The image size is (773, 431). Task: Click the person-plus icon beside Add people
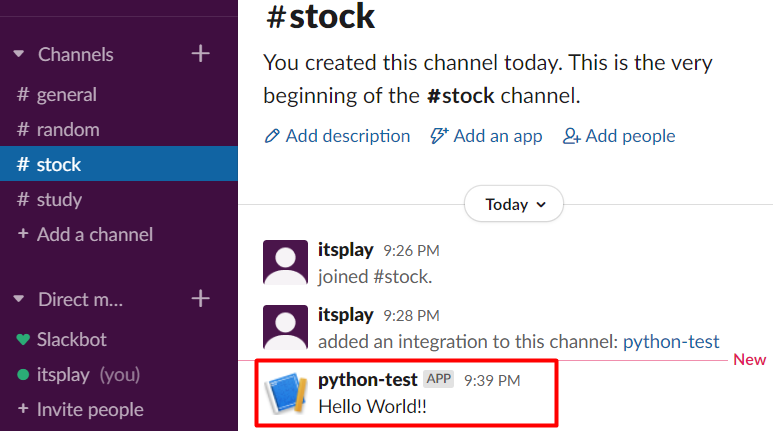[571, 136]
